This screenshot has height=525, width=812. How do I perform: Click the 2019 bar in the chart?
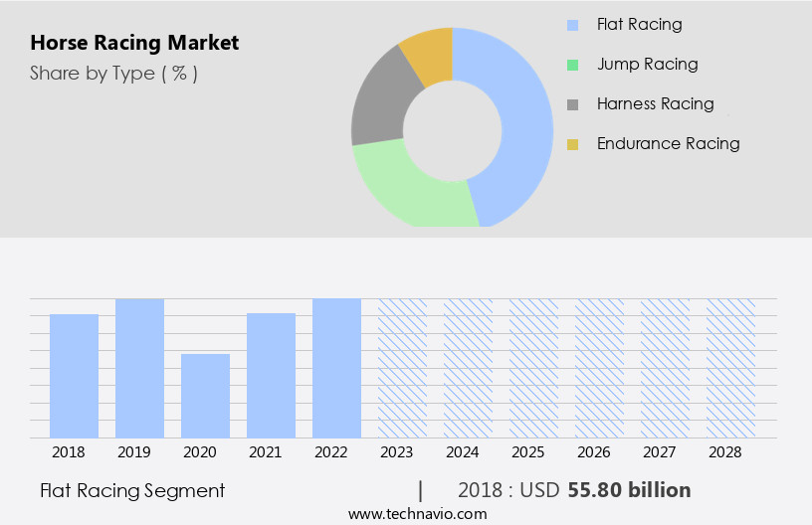(x=139, y=368)
